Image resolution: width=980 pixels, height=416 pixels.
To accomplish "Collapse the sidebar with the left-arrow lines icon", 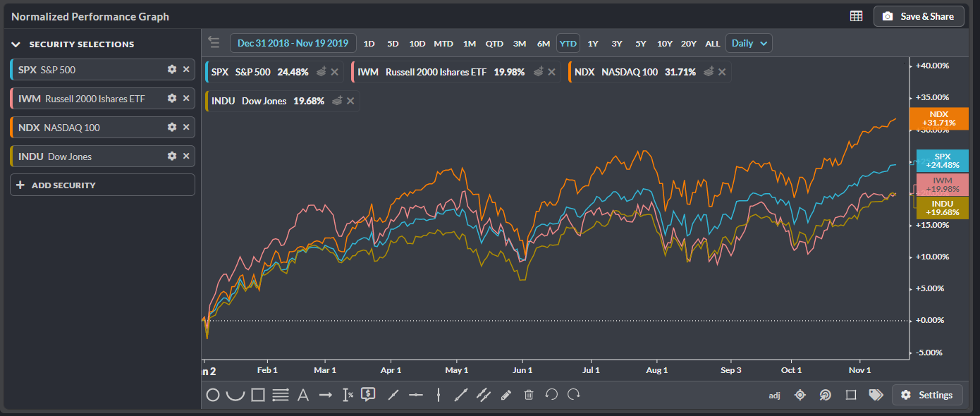I will pos(214,43).
